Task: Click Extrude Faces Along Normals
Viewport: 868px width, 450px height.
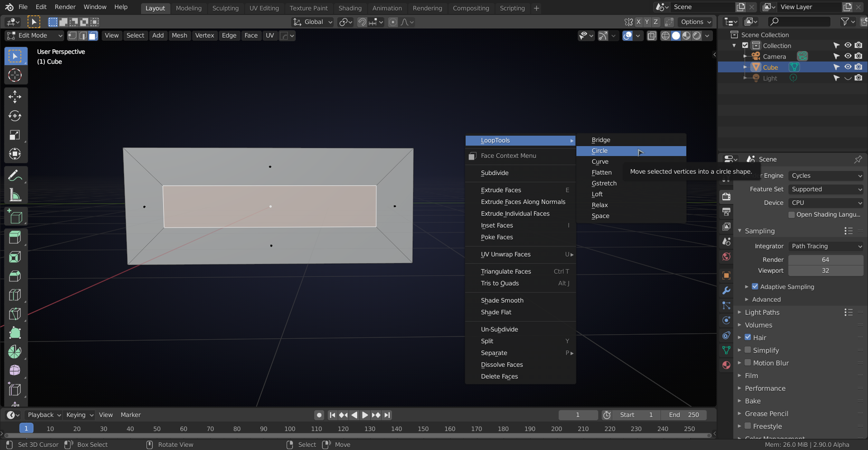Action: 523,202
